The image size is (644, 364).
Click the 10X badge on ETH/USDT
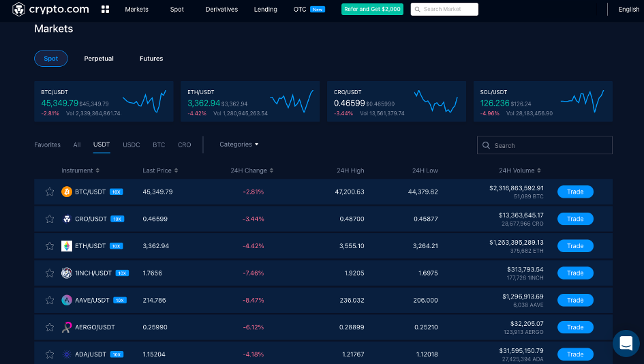117,246
